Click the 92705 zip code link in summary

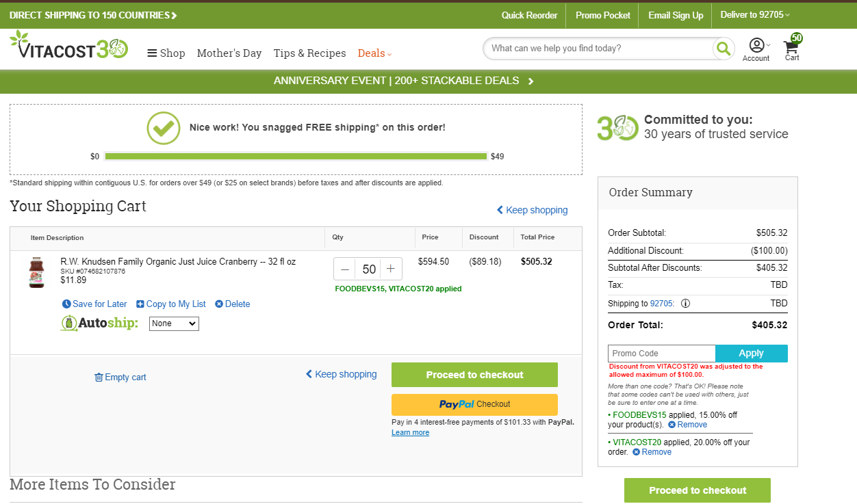pos(662,304)
